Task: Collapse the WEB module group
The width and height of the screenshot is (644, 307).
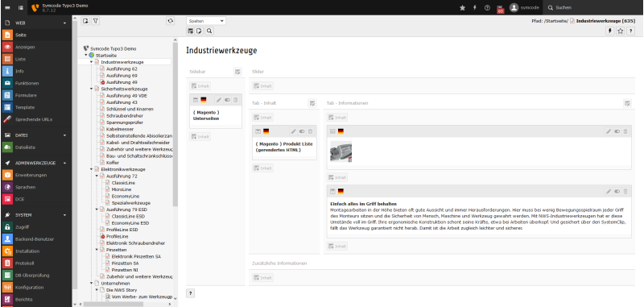Action: (x=35, y=23)
